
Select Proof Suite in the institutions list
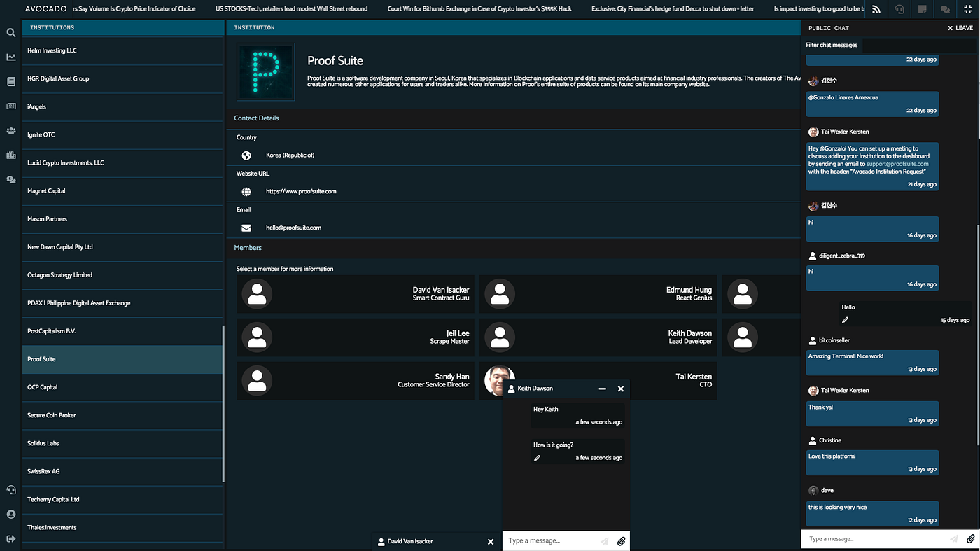122,359
